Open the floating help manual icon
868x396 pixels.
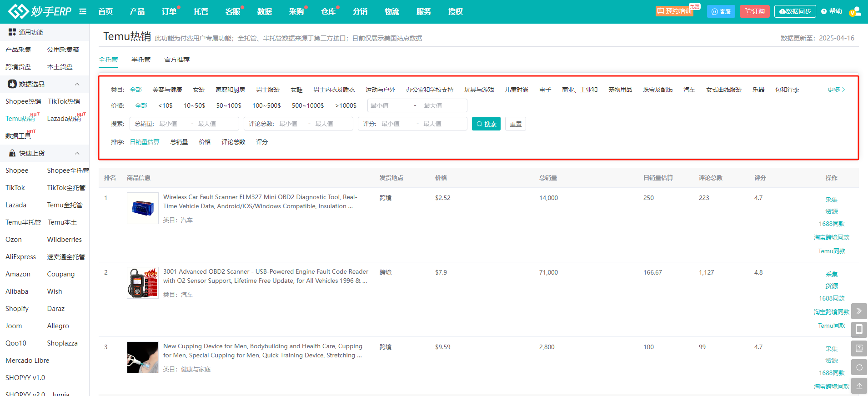coord(859,348)
